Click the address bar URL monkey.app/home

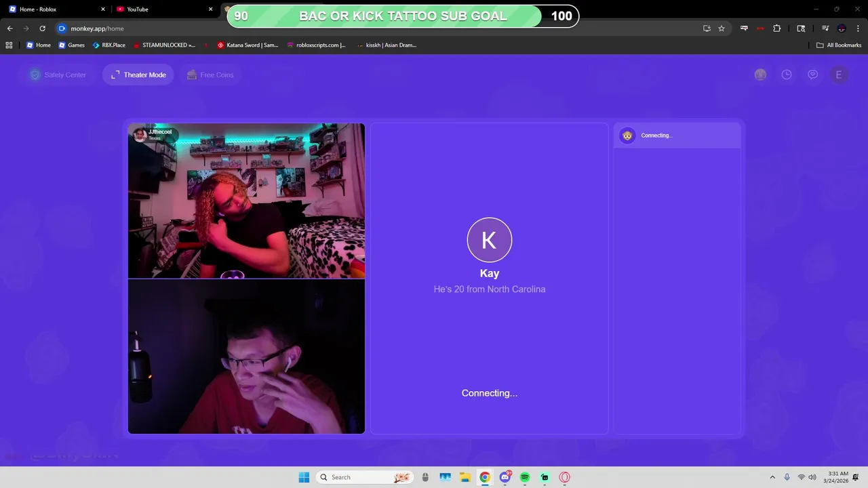97,28
